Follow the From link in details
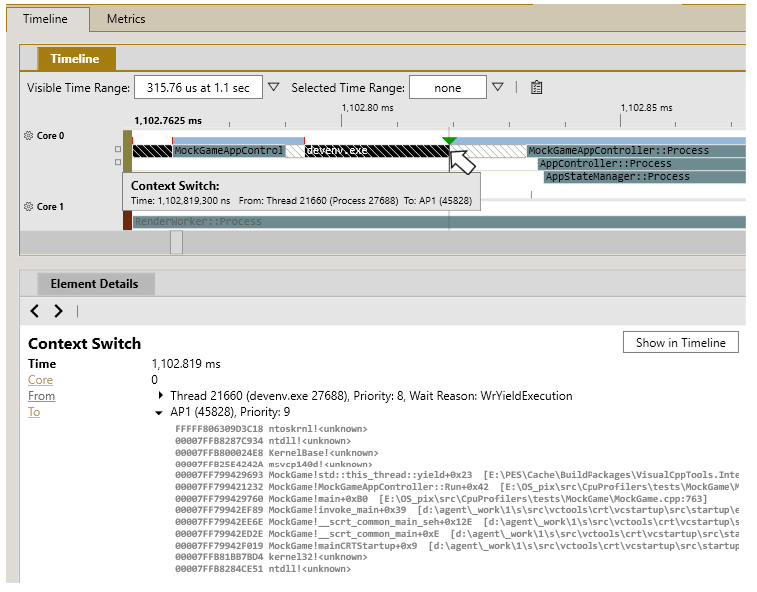Screen dimensions: 757x592 [x=42, y=396]
